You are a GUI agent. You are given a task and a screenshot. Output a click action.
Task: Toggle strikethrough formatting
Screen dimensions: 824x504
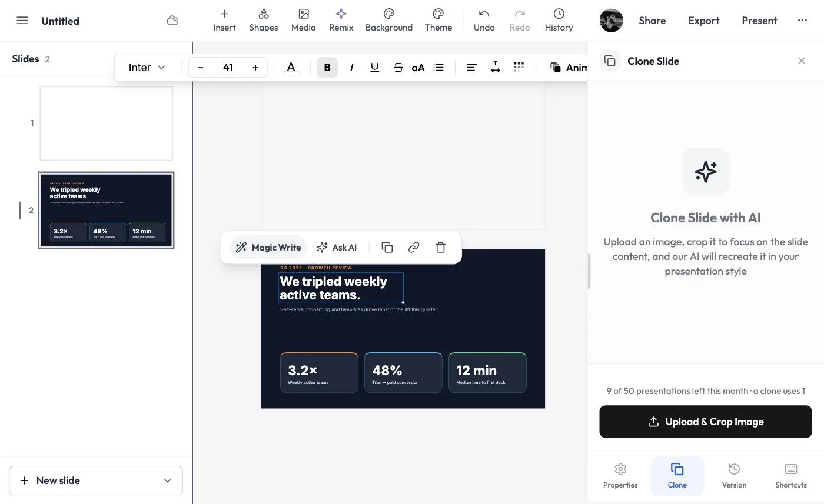click(398, 68)
